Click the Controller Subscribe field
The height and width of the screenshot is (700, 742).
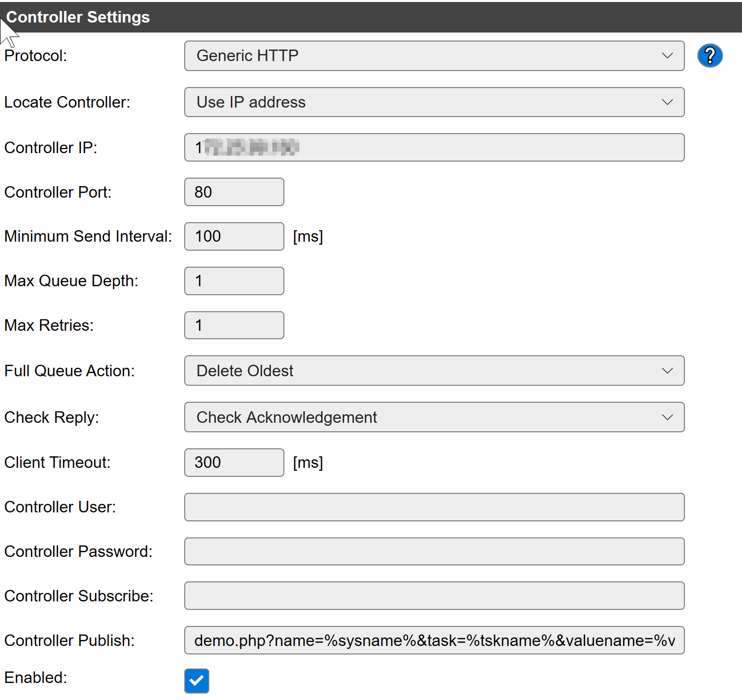[434, 595]
